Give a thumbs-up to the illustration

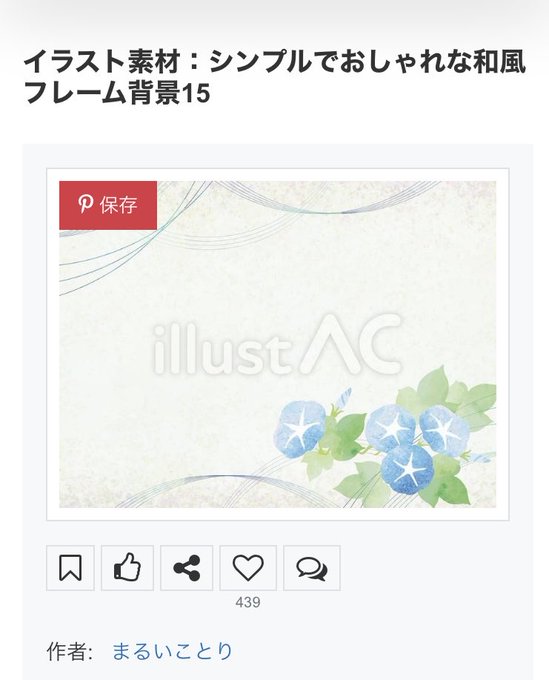point(127,568)
